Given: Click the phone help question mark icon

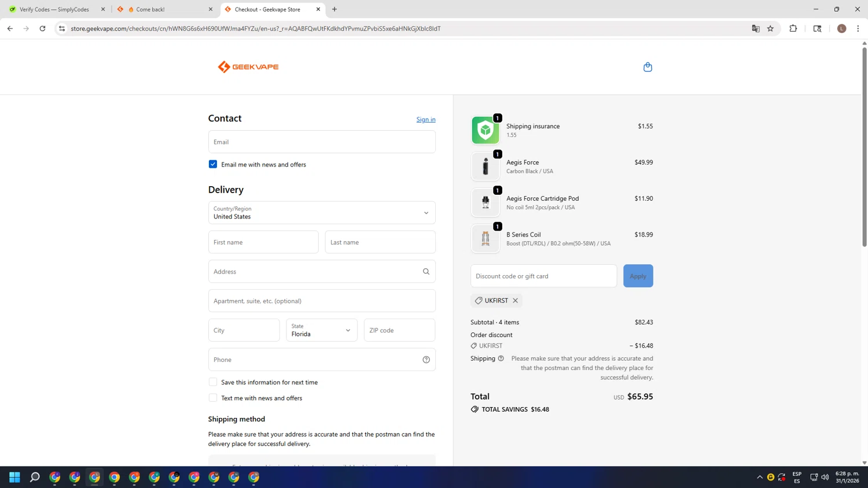Looking at the screenshot, I should point(426,360).
